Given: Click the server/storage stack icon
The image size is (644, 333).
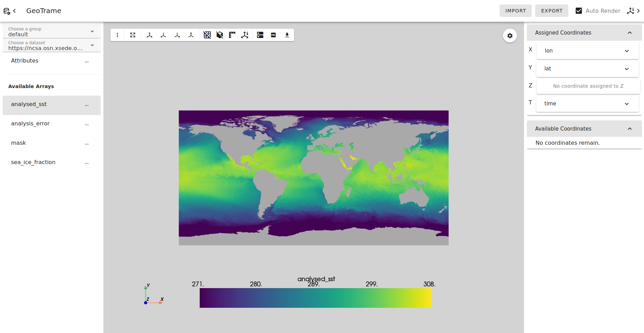Looking at the screenshot, I should [x=260, y=35].
